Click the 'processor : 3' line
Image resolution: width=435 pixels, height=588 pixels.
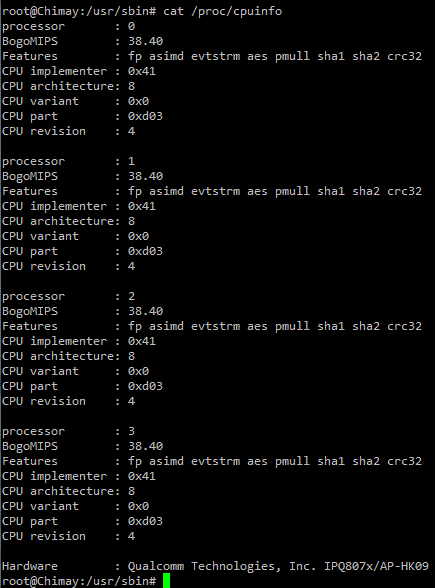[69, 431]
